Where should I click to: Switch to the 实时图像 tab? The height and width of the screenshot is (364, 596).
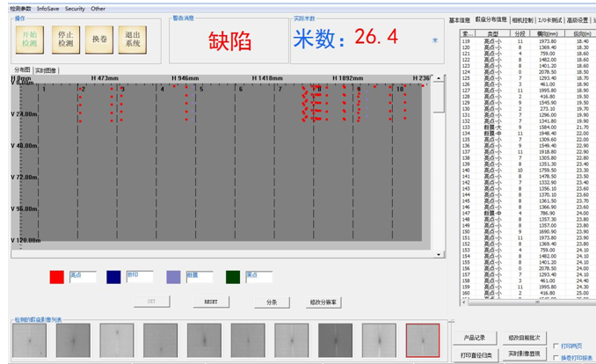46,69
